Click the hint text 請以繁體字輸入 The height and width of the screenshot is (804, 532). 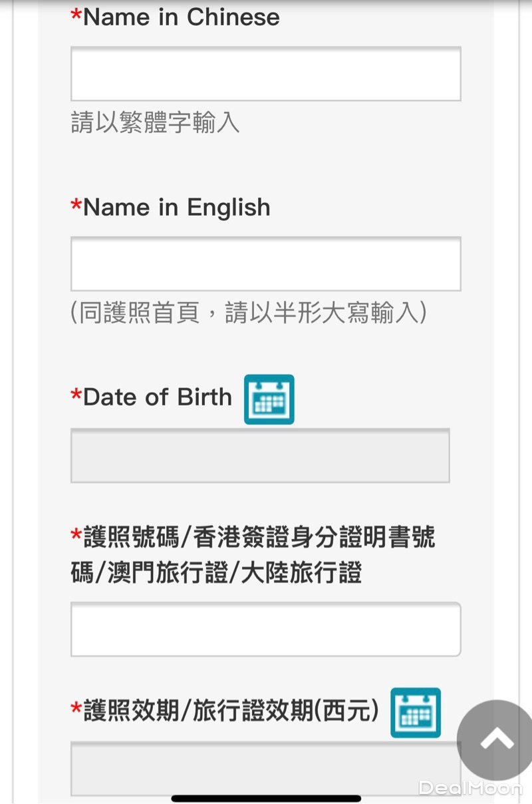pyautogui.click(x=155, y=123)
